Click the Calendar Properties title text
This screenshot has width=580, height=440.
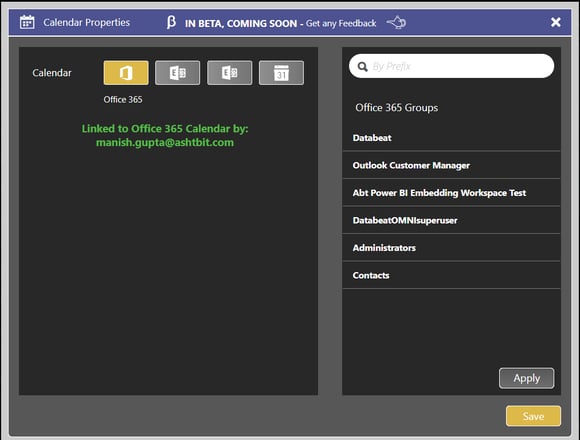pos(87,23)
